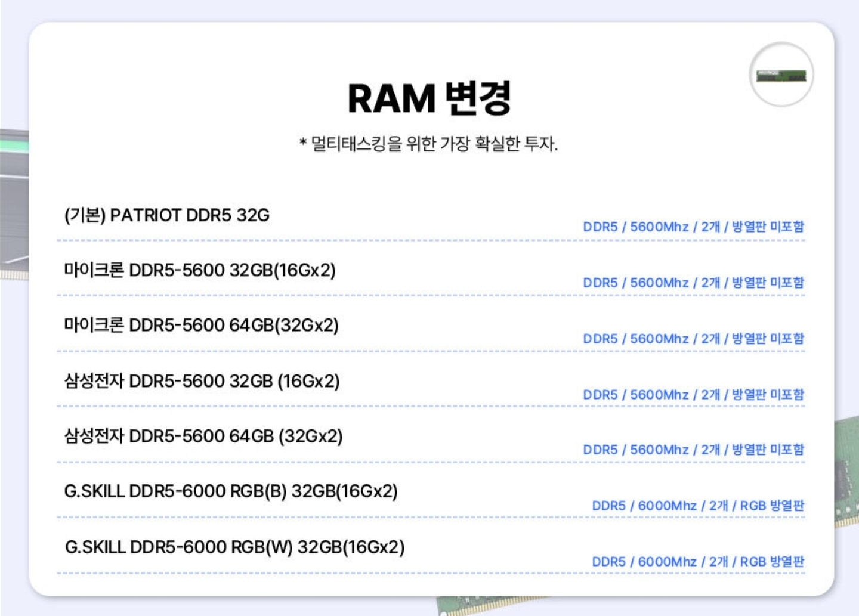Click the 멀티태스킹 subtitle text
This screenshot has height=616, width=859.
point(428,144)
